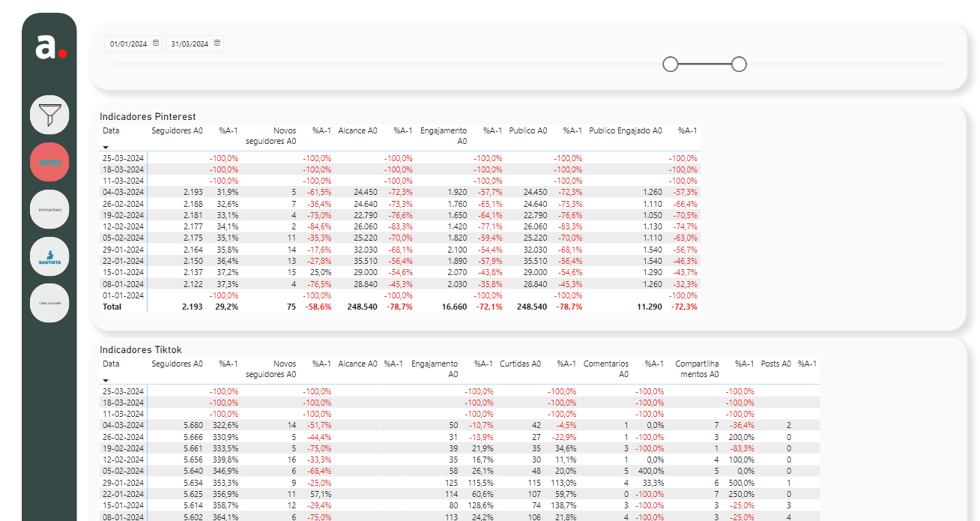The width and height of the screenshot is (980, 521).
Task: Sort Pinterest table by Data header
Action: 111,130
